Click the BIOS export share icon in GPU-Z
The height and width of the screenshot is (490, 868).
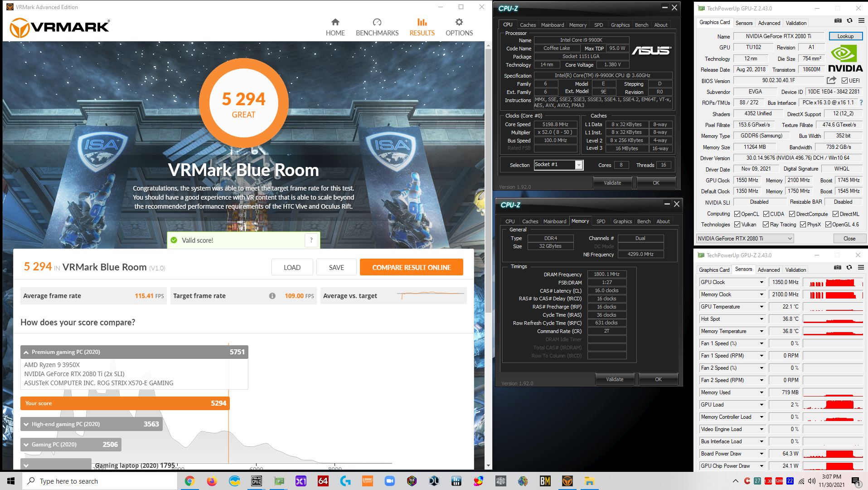click(x=831, y=80)
